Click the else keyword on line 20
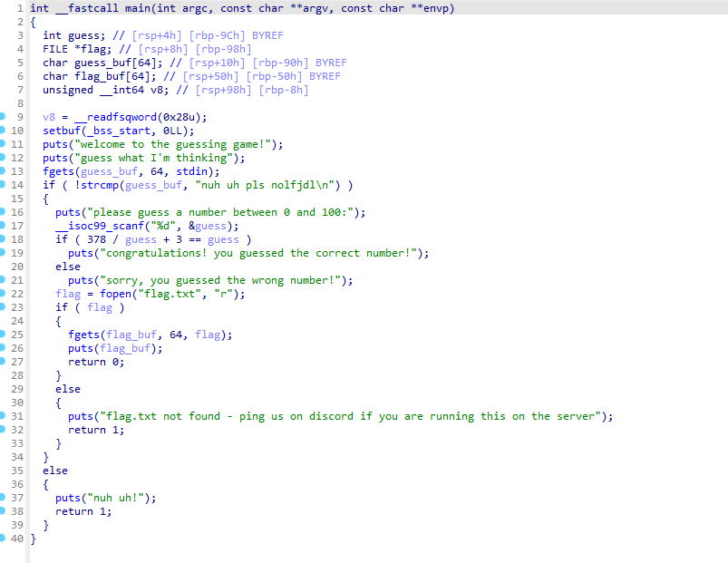728x563 pixels. [68, 267]
